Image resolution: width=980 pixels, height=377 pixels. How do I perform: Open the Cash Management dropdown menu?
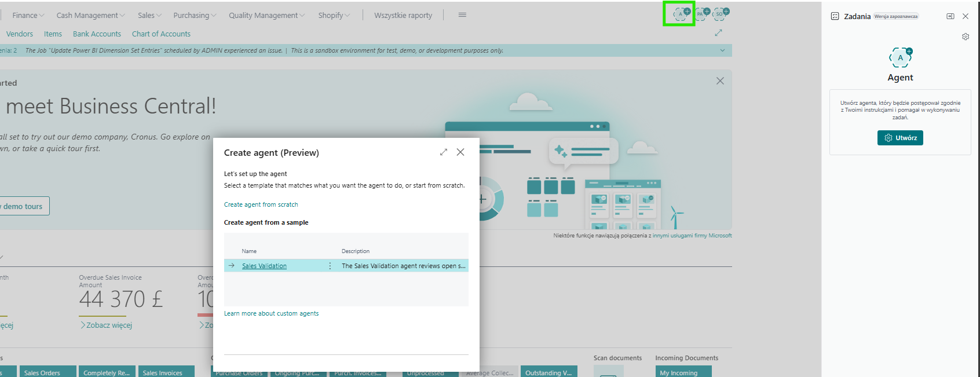click(90, 15)
